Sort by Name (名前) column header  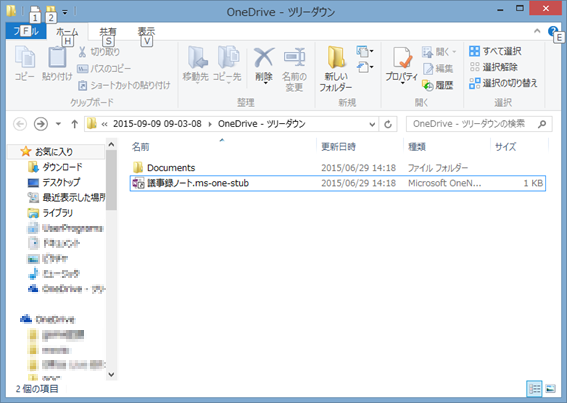[141, 147]
